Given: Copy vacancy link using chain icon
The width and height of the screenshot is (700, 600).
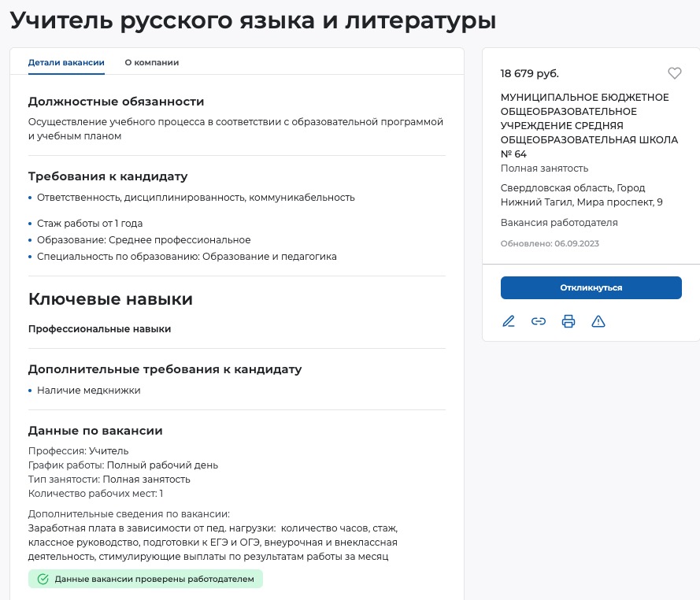Looking at the screenshot, I should 539,321.
